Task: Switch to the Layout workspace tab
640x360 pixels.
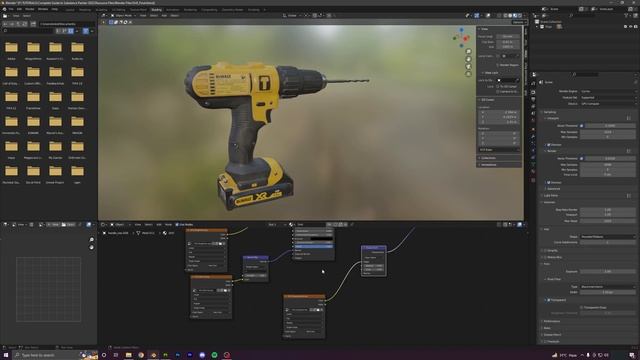Action: click(x=70, y=9)
